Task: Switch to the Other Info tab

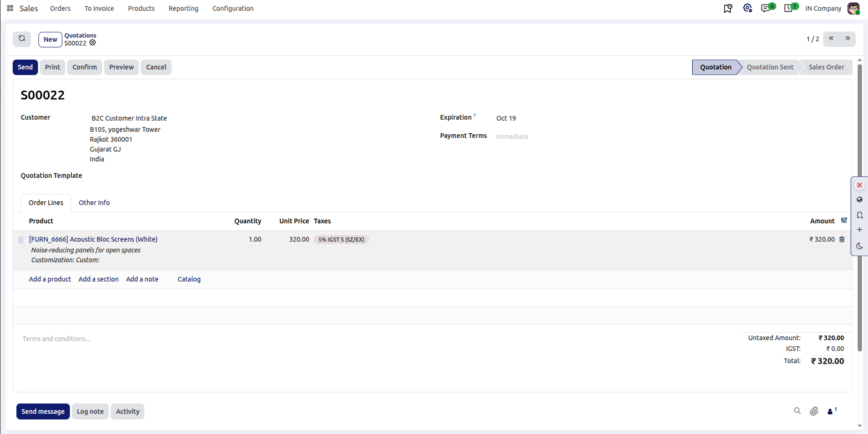Action: coord(94,203)
